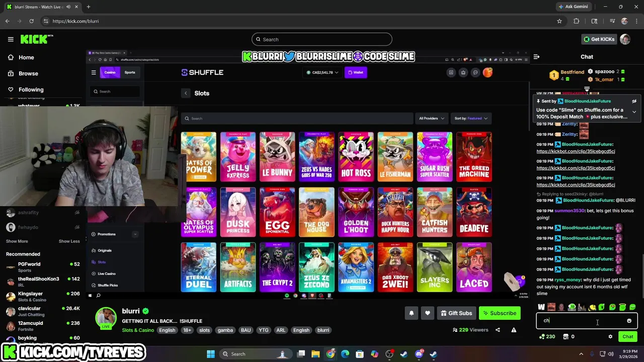Open recommended channel theRealShooKon3
Image resolution: width=644 pixels, height=362 pixels.
tap(42, 282)
